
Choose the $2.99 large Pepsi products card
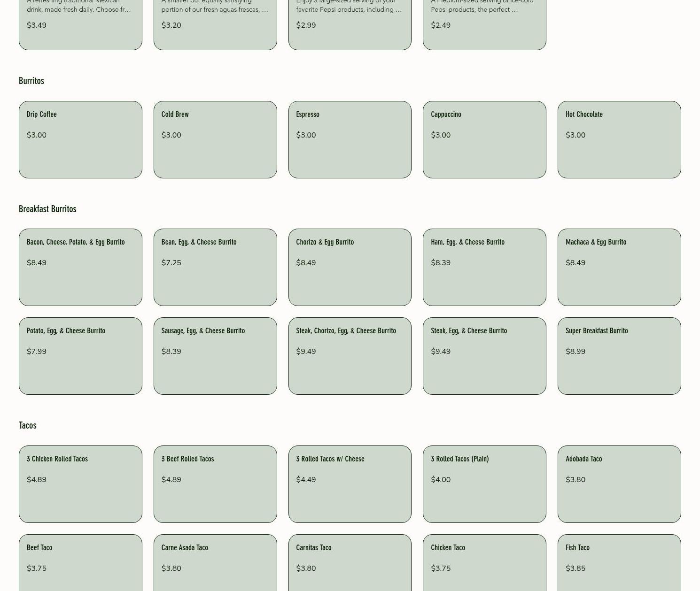click(350, 25)
